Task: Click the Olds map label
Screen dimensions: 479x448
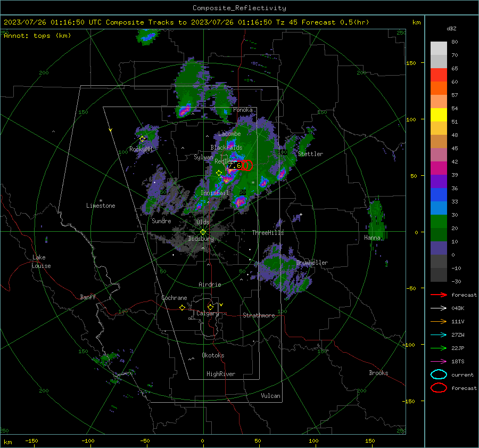Action: (203, 222)
